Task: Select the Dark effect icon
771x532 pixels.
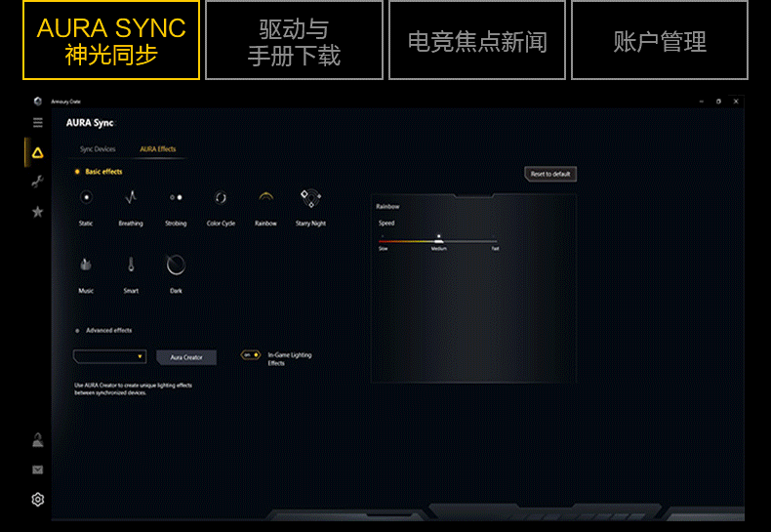Action: tap(176, 265)
